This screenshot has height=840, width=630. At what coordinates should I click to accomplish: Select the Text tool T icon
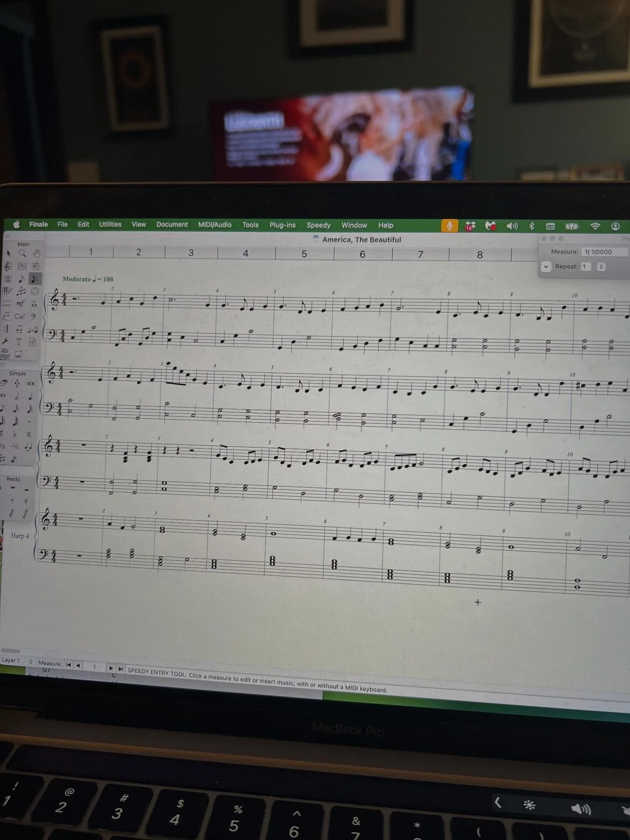pyautogui.click(x=19, y=341)
